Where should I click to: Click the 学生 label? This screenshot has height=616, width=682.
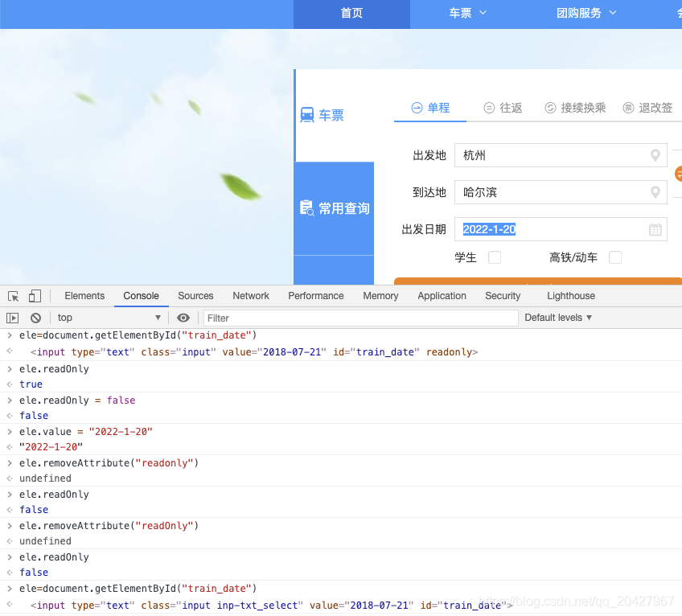click(466, 257)
